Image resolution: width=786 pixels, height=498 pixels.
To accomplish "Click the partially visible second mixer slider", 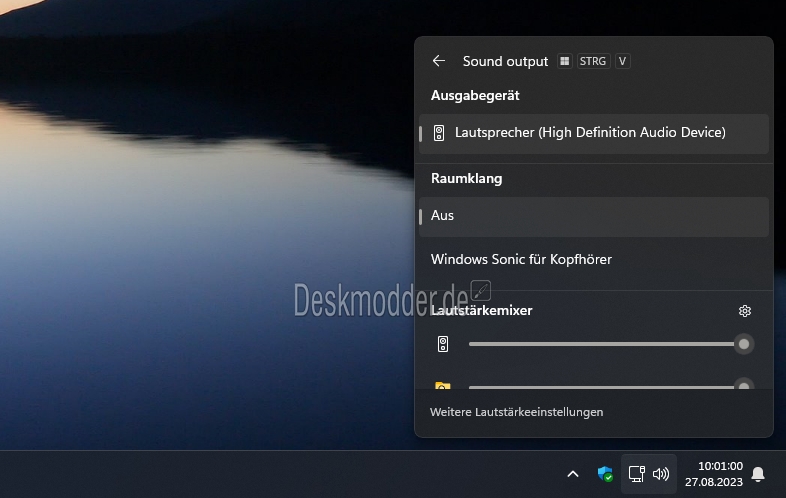I will click(x=611, y=387).
